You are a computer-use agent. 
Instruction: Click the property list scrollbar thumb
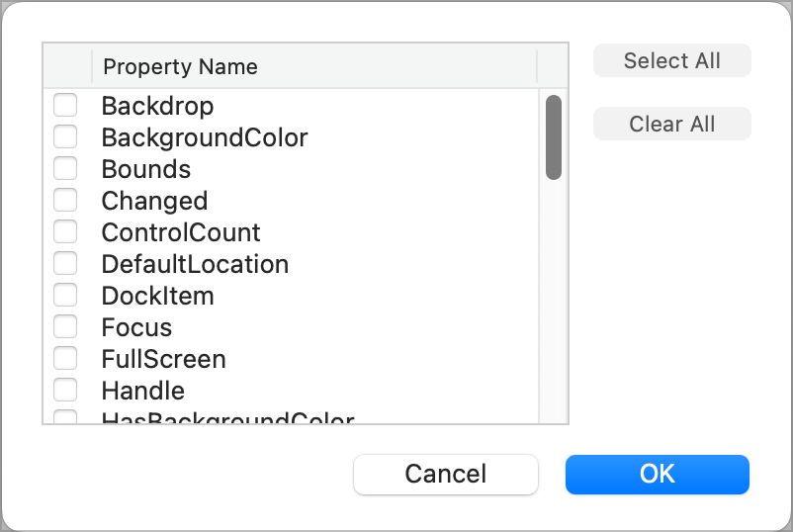click(x=554, y=136)
